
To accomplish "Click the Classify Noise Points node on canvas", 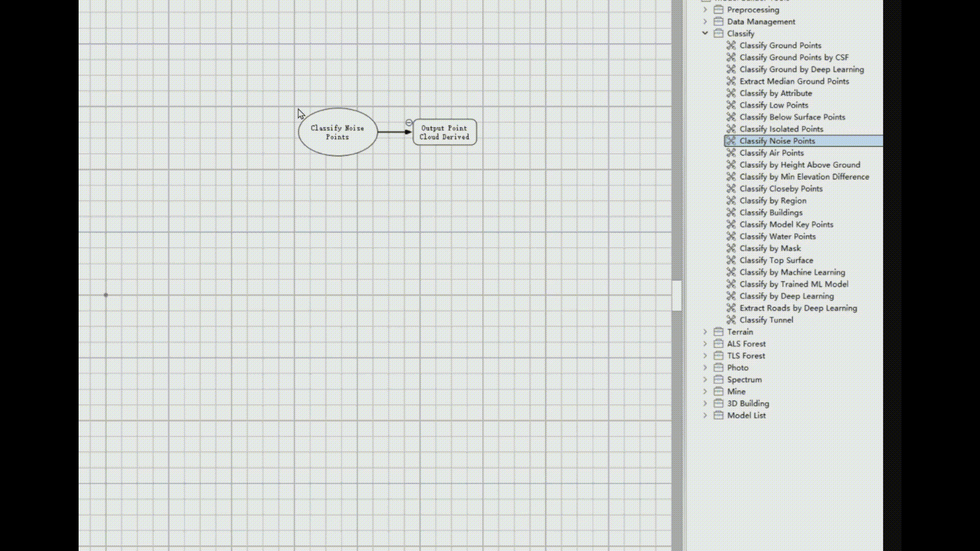I will pyautogui.click(x=337, y=132).
